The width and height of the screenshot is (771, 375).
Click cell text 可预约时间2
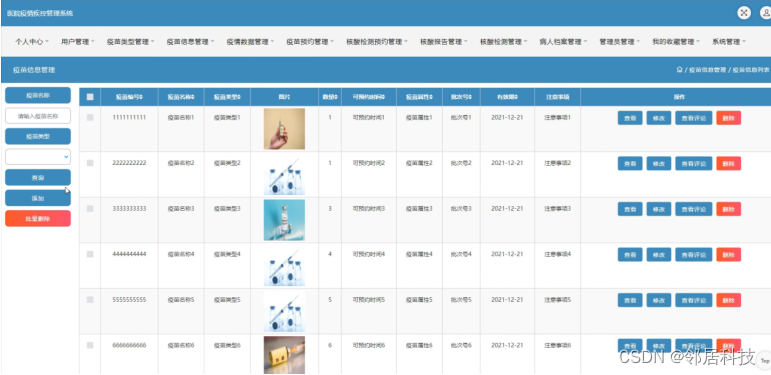[369, 163]
